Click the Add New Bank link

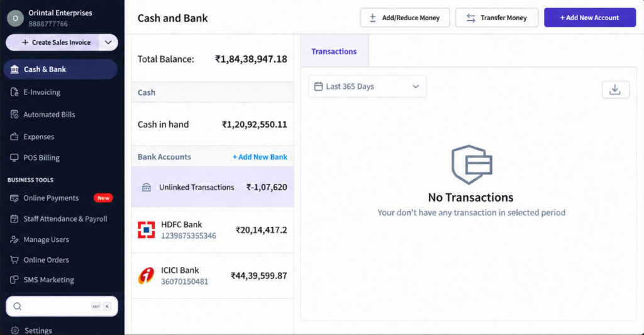point(260,157)
